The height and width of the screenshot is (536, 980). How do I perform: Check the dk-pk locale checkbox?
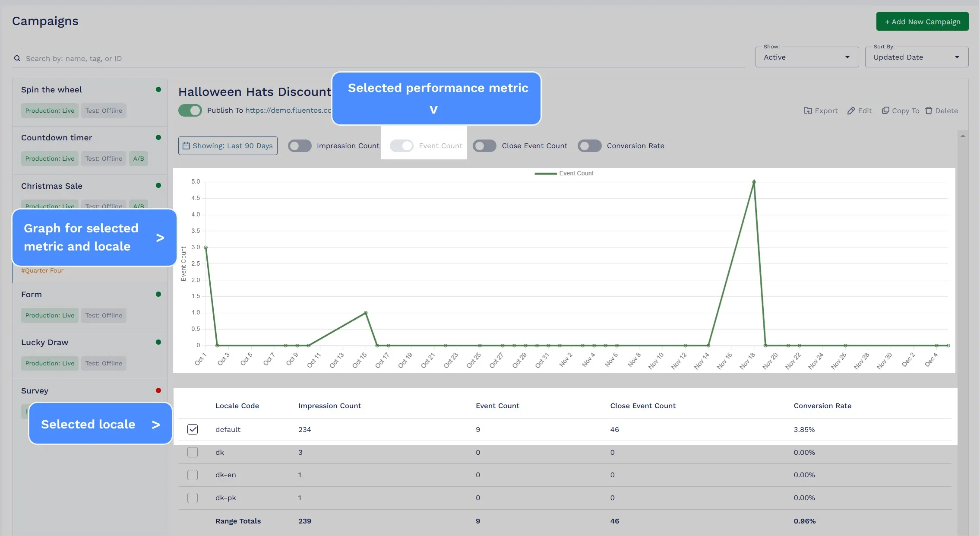tap(193, 498)
